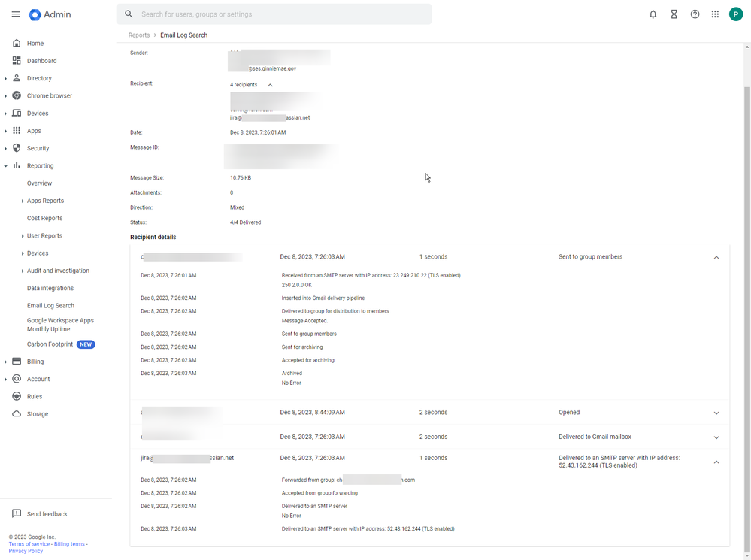Screen dimensions: 751x560
Task: Click 'Accepted from group forwarding' entry
Action: [x=319, y=493]
